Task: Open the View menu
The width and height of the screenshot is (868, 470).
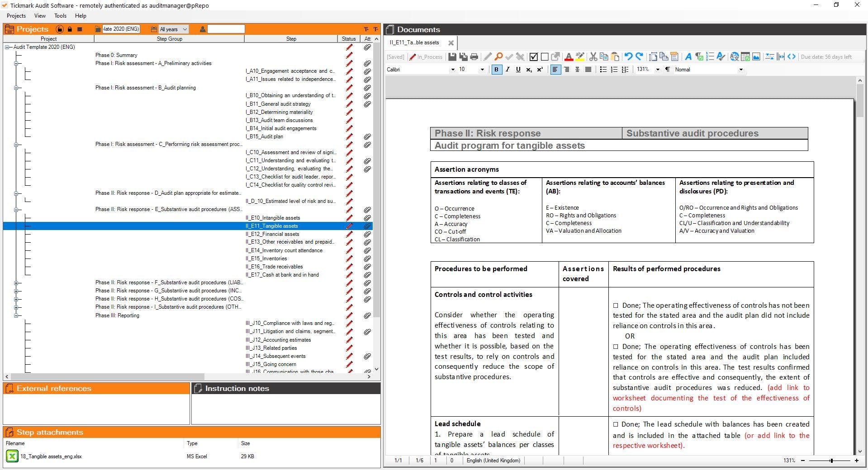Action: (x=40, y=16)
